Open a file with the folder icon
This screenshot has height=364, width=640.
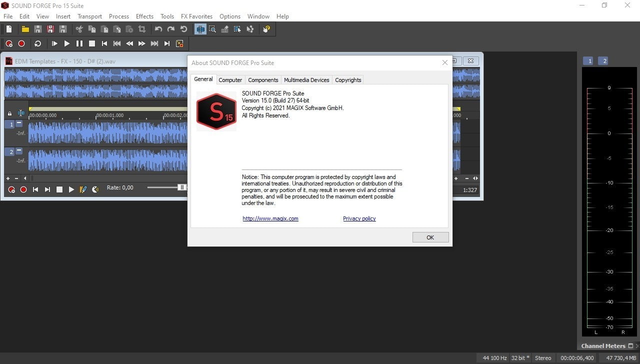(25, 29)
